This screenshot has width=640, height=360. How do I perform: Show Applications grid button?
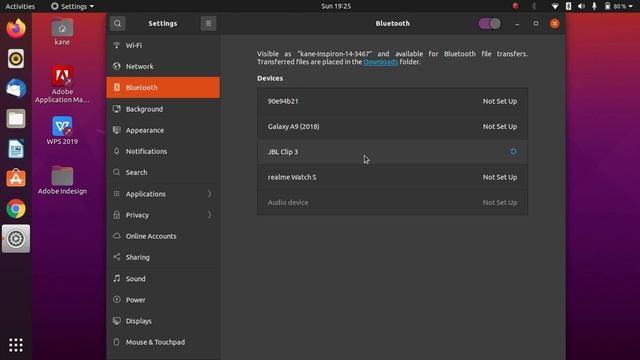point(16,345)
